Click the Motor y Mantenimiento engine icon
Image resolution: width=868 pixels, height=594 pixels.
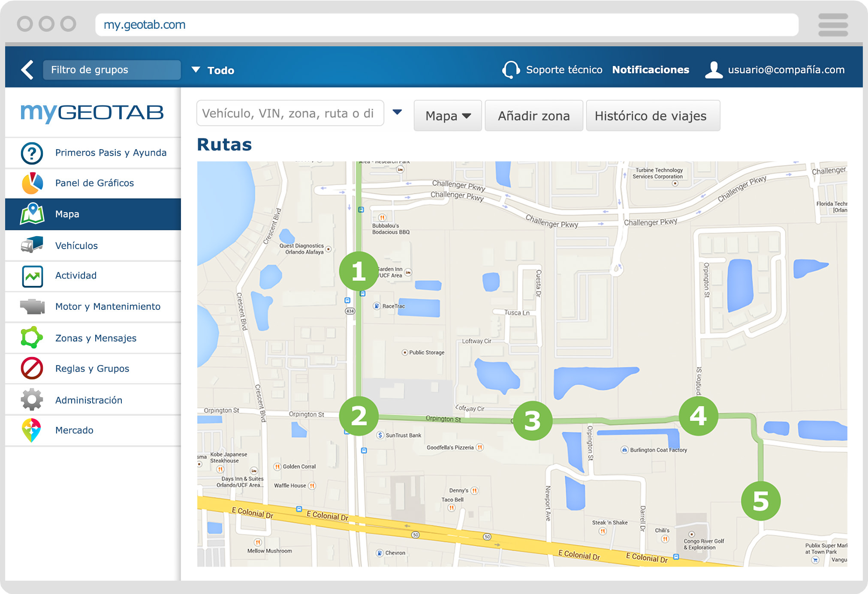coord(32,306)
